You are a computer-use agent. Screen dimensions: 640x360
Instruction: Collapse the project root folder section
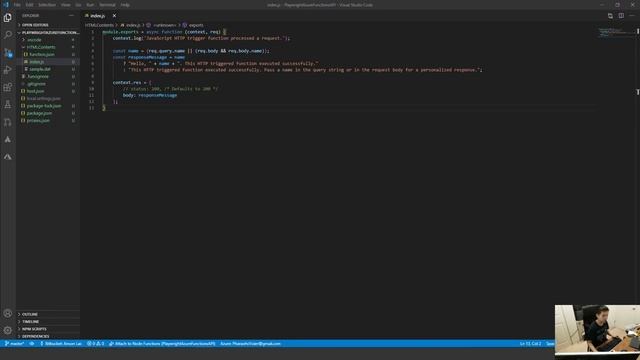pos(48,32)
